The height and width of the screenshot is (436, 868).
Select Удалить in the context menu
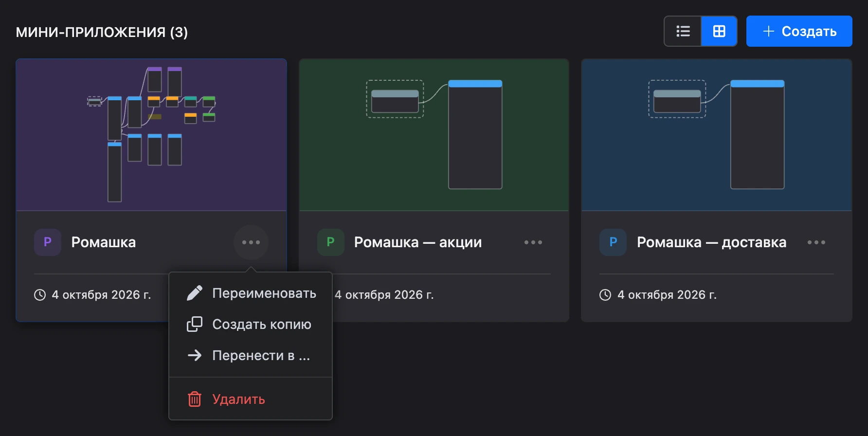[251, 400]
